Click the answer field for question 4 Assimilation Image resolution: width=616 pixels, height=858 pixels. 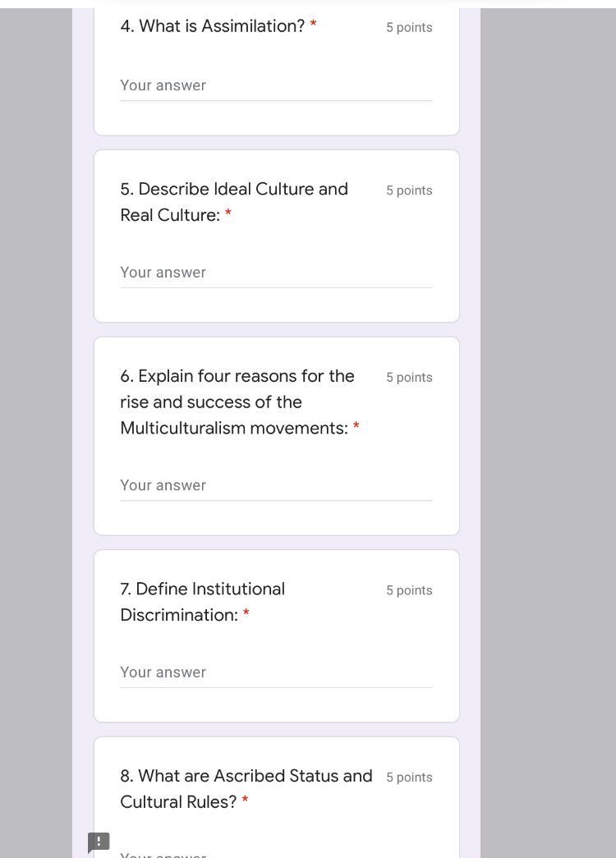[276, 85]
